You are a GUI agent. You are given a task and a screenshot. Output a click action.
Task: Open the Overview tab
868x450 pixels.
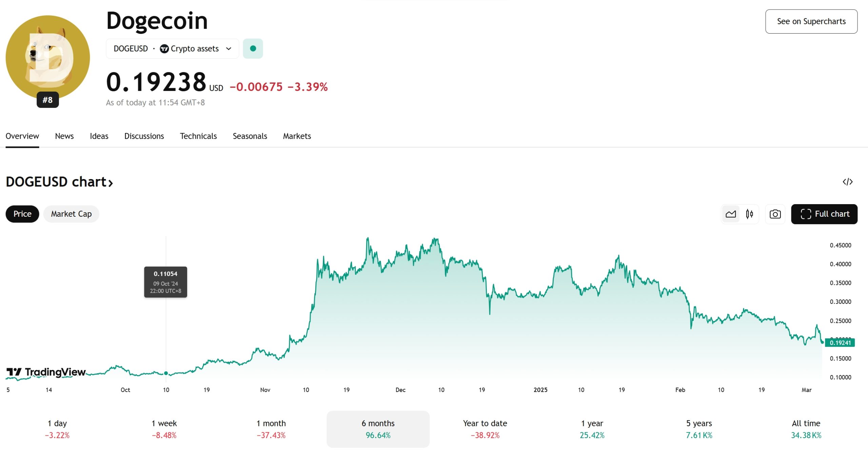(x=22, y=136)
